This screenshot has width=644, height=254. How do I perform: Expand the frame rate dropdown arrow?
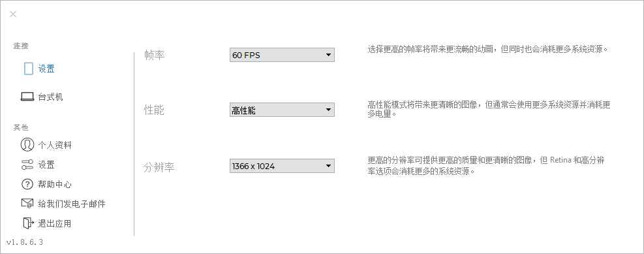coord(328,55)
